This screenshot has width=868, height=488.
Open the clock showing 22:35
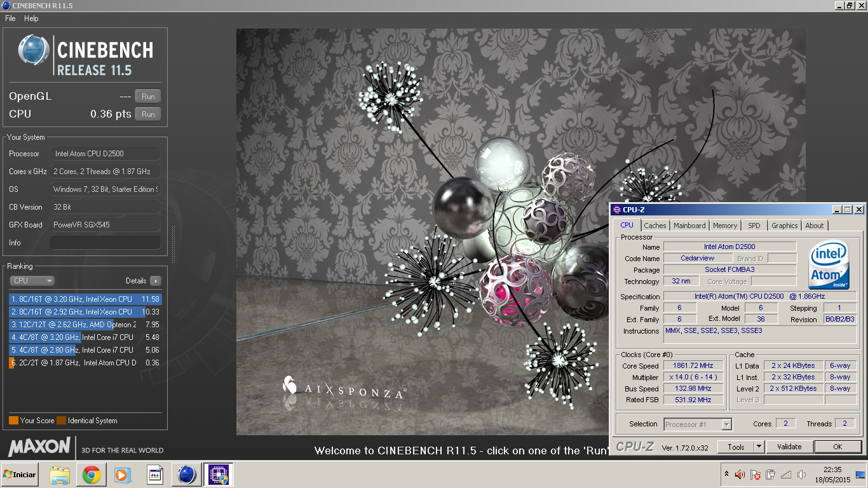(x=832, y=475)
